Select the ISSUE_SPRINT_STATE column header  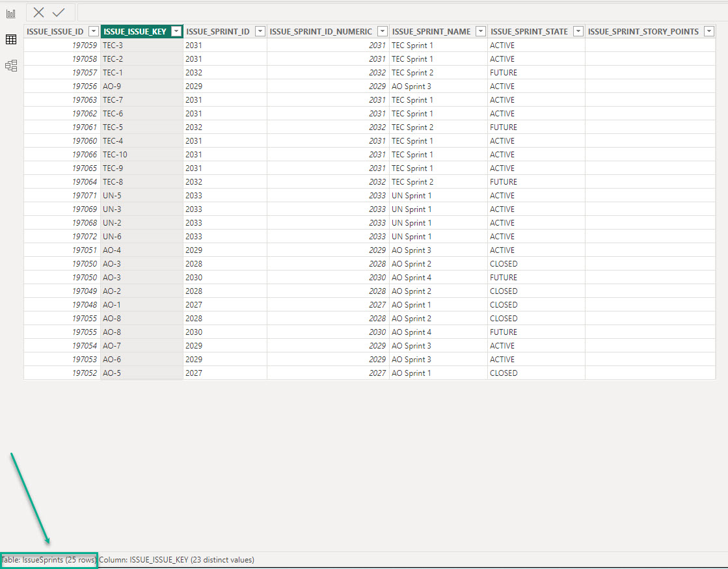click(529, 31)
